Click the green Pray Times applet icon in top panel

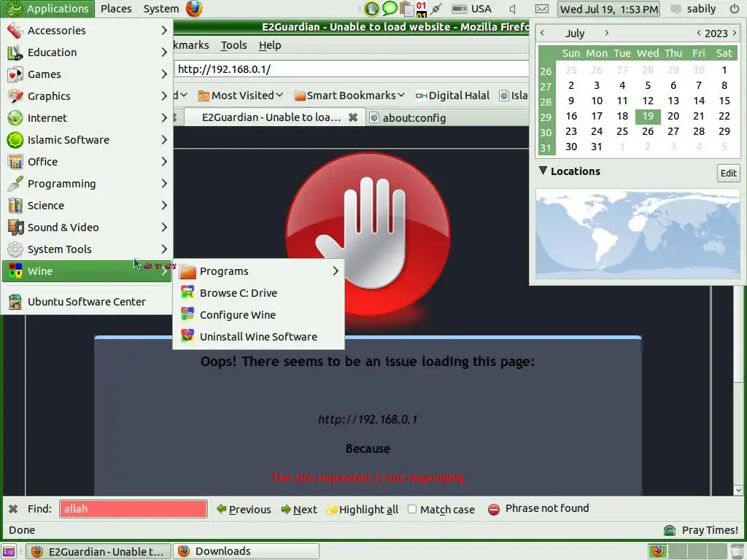point(371,9)
